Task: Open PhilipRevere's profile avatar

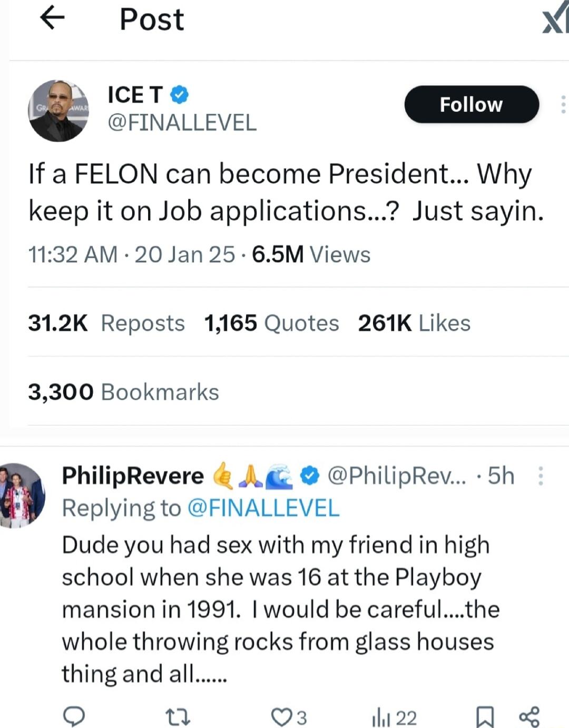Action: [x=21, y=495]
